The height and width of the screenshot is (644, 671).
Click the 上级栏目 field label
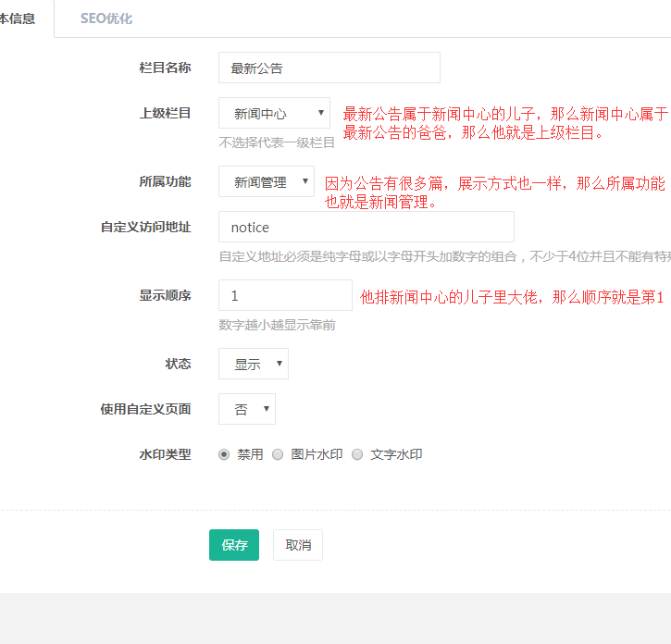click(165, 113)
